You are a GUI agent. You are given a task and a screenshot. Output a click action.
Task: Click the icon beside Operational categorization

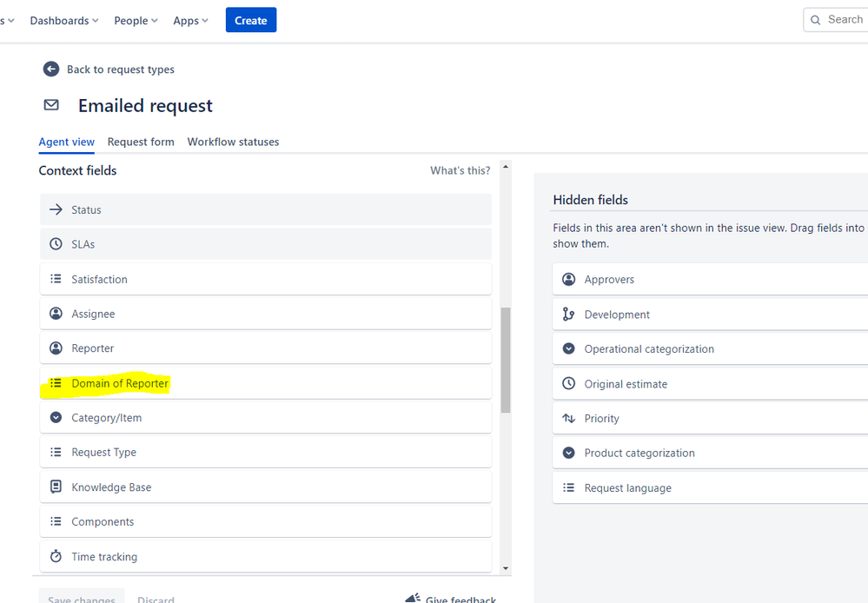coord(568,348)
